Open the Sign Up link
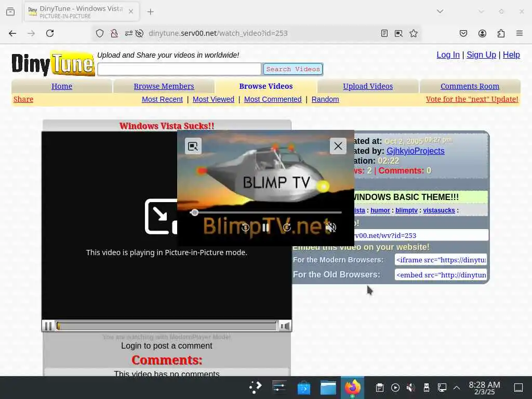The image size is (532, 399). [481, 55]
